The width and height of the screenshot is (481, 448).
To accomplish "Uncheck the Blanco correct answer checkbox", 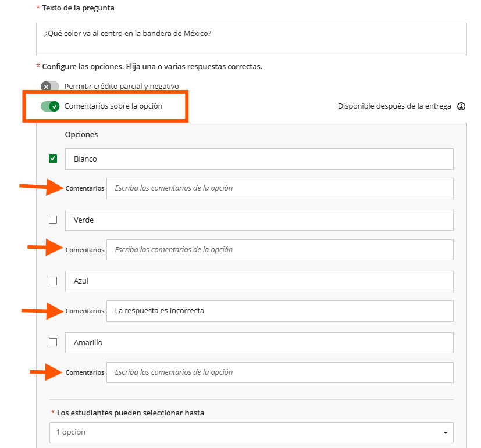I will (53, 159).
